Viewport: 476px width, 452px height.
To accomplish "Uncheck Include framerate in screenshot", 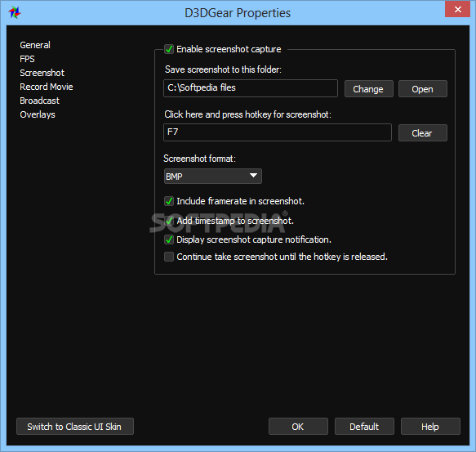I will 169,201.
